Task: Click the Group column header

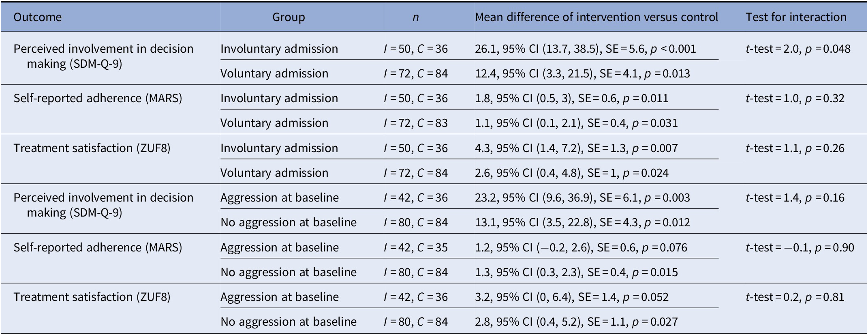Action: (289, 17)
